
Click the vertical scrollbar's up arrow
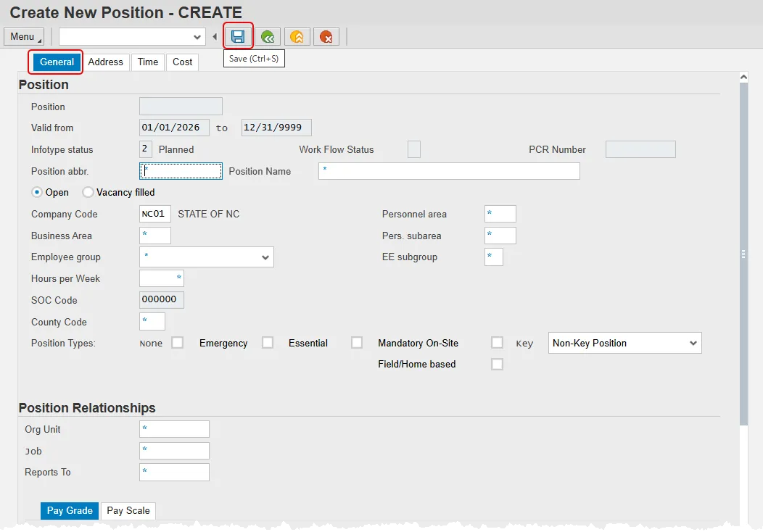point(743,76)
